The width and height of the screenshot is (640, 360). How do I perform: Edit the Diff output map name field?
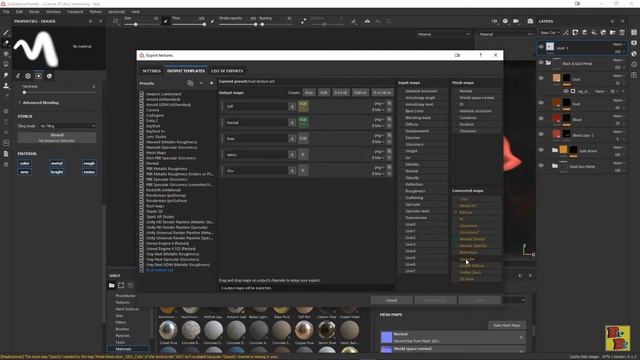point(256,107)
